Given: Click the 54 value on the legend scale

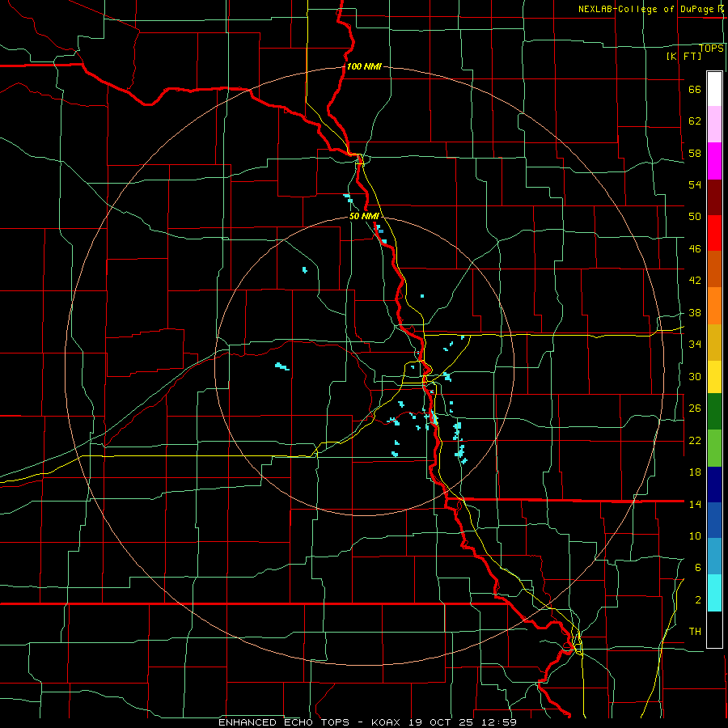Looking at the screenshot, I should (x=695, y=184).
